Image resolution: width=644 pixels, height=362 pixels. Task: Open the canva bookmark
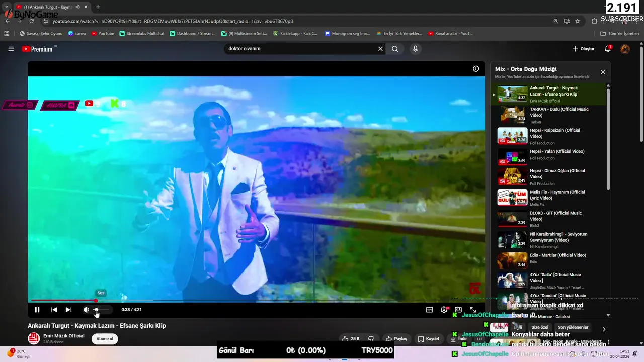pos(77,34)
